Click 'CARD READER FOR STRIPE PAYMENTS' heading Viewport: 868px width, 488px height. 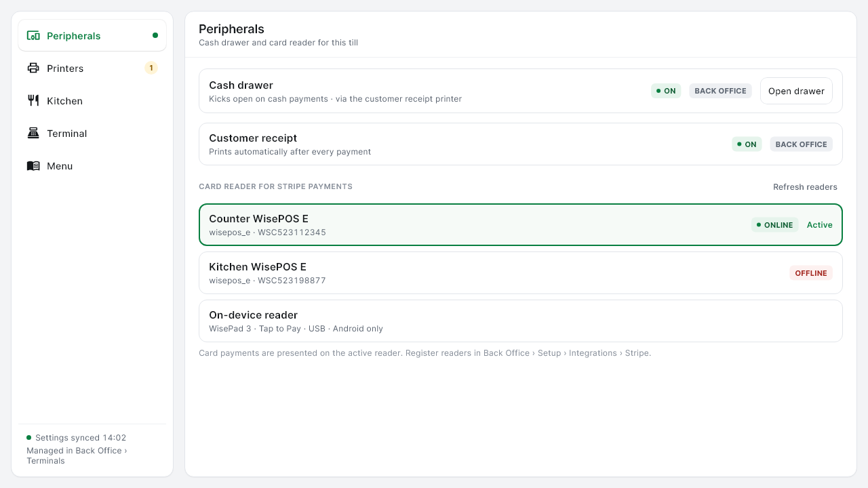click(275, 186)
